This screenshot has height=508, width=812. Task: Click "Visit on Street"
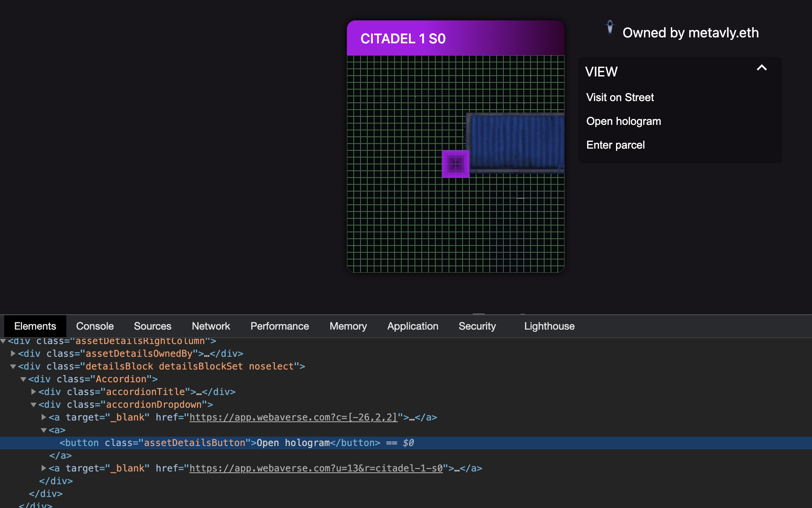[x=619, y=97]
